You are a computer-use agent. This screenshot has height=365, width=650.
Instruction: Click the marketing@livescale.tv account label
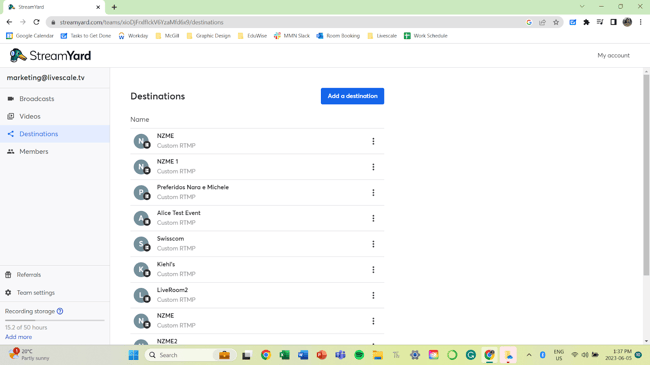point(46,78)
